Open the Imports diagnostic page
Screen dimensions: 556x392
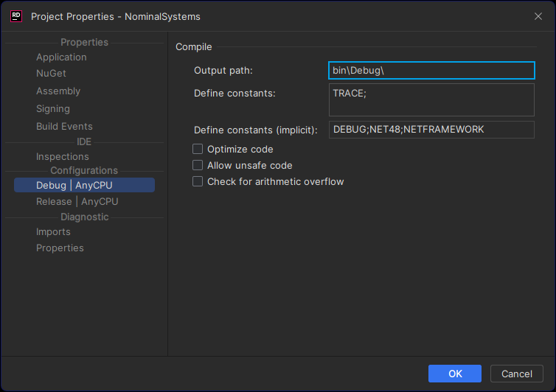pos(53,232)
